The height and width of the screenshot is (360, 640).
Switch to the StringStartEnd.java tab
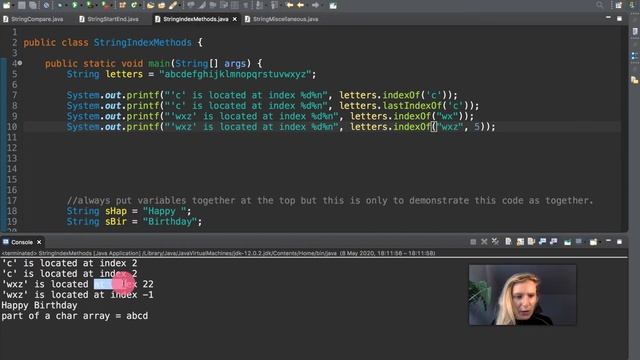point(109,19)
